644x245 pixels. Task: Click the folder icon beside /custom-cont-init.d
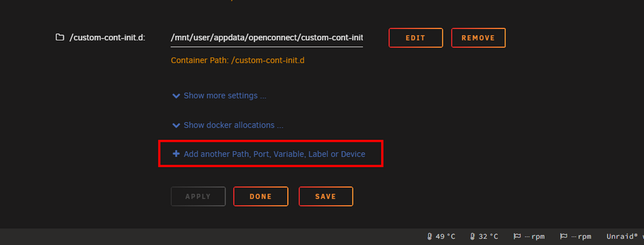60,37
